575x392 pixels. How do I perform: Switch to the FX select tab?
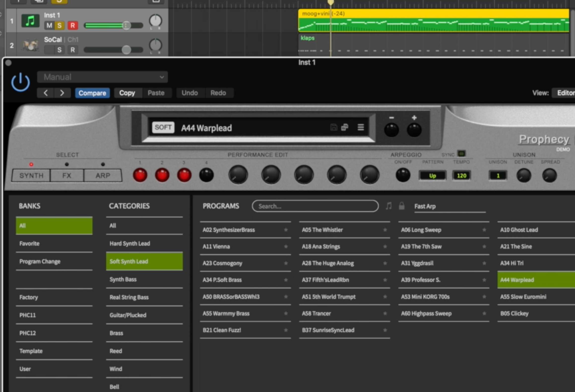click(x=67, y=175)
